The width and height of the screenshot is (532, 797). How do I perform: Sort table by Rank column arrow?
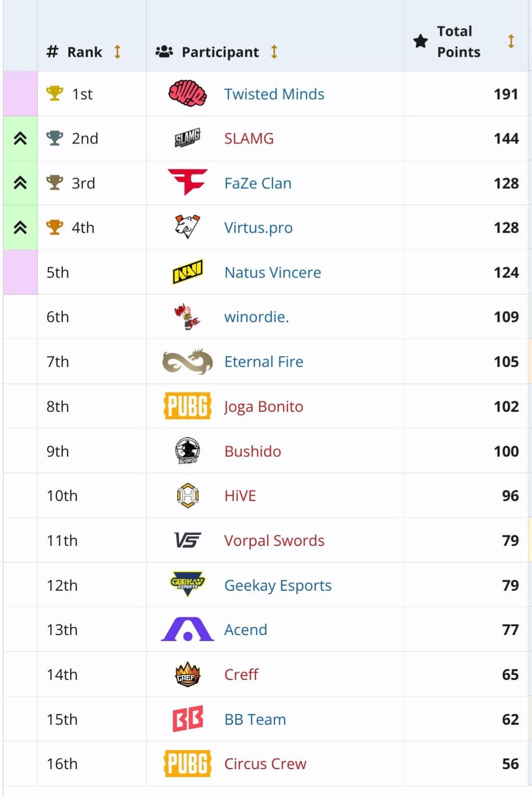(x=117, y=52)
